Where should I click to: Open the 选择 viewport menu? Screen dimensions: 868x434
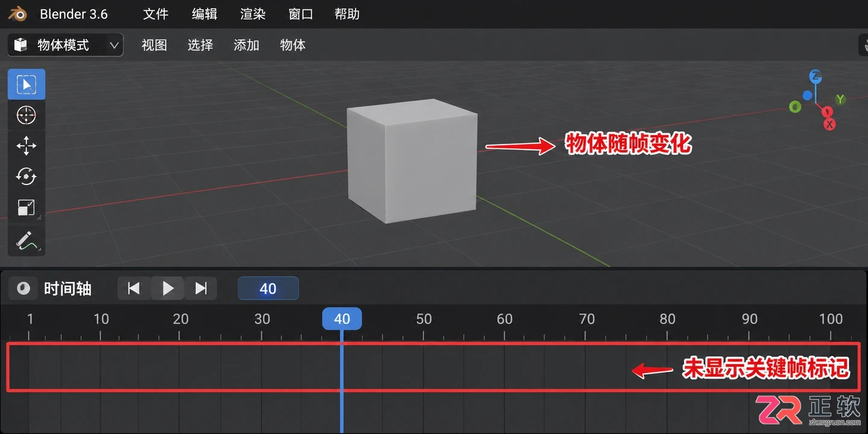coord(200,45)
